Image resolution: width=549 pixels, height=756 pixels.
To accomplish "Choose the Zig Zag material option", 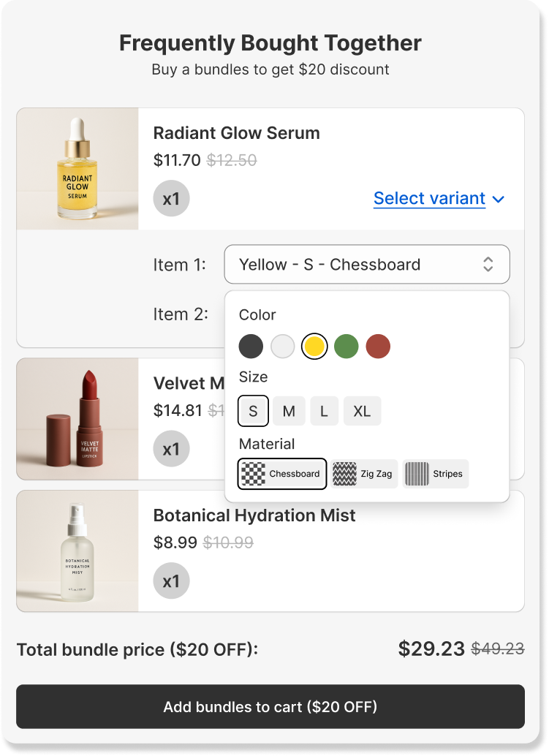I will pos(364,474).
